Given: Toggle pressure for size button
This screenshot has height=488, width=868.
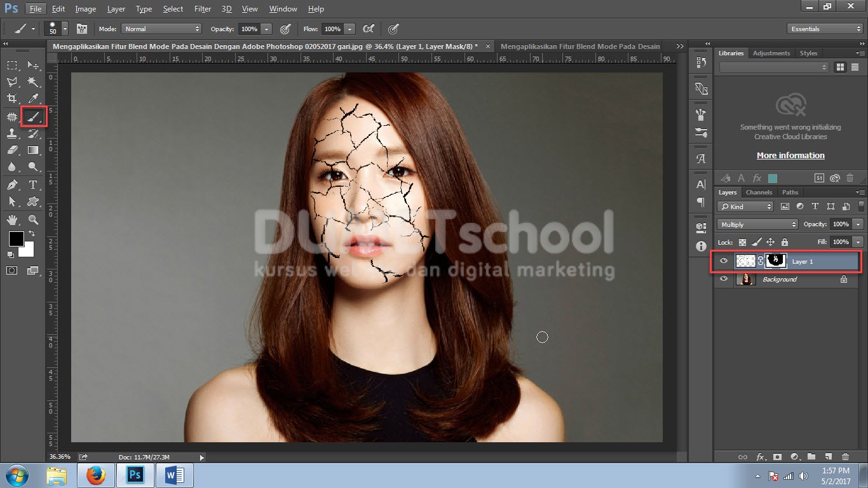Looking at the screenshot, I should (393, 29).
